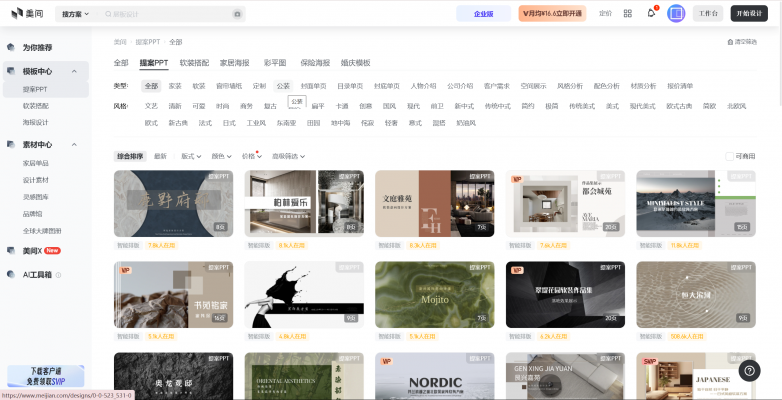Click the 清空筛选 clear-filter icon
Image resolution: width=782 pixels, height=400 pixels.
[730, 42]
